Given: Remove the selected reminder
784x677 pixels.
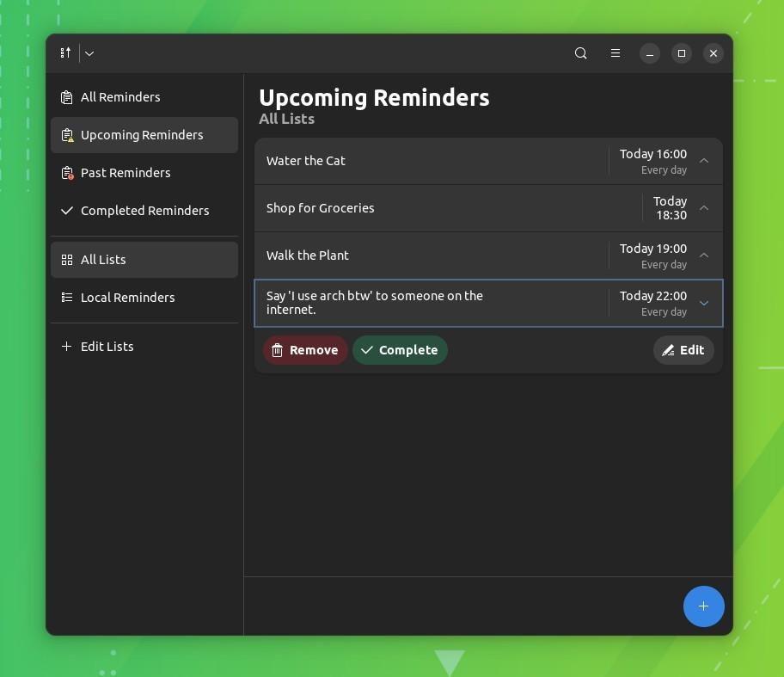Looking at the screenshot, I should point(305,350).
